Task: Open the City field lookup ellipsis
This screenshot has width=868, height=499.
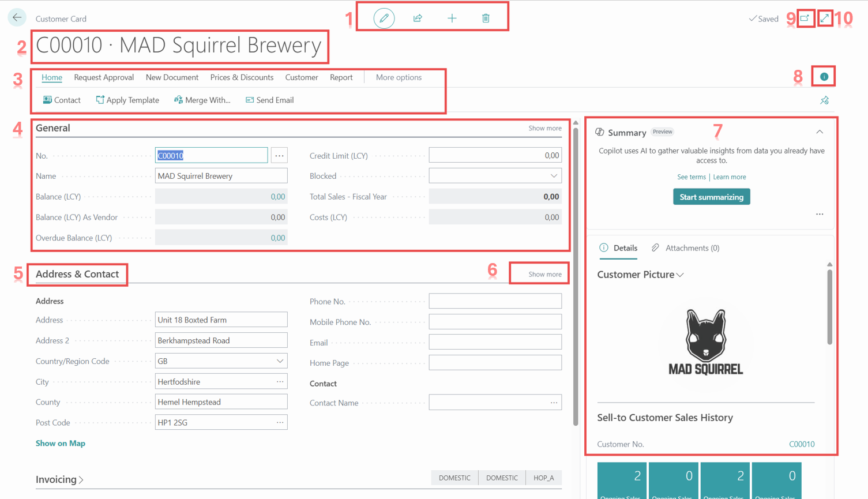Action: point(280,381)
